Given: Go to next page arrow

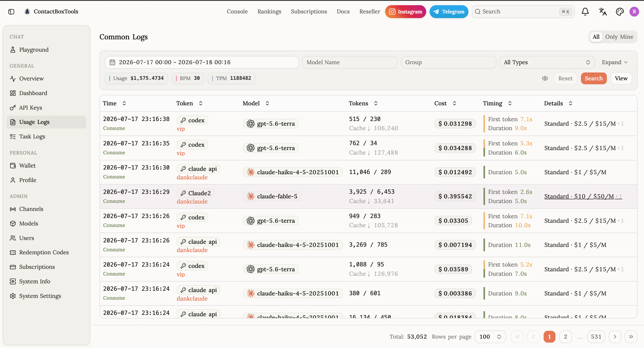Looking at the screenshot, I should point(615,337).
